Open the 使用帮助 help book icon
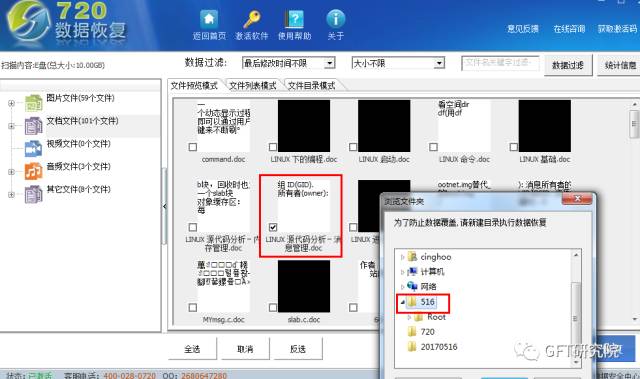 click(x=294, y=19)
